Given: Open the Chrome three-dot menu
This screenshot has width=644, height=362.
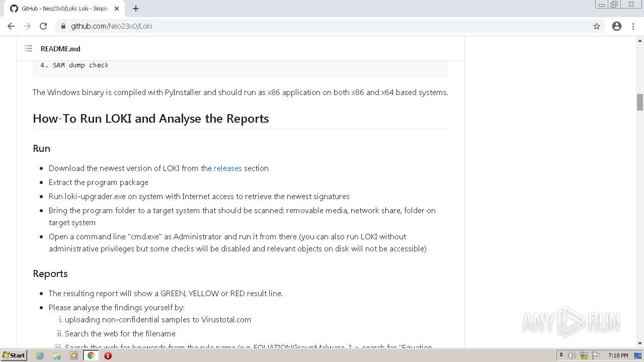Looking at the screenshot, I should pos(633,26).
